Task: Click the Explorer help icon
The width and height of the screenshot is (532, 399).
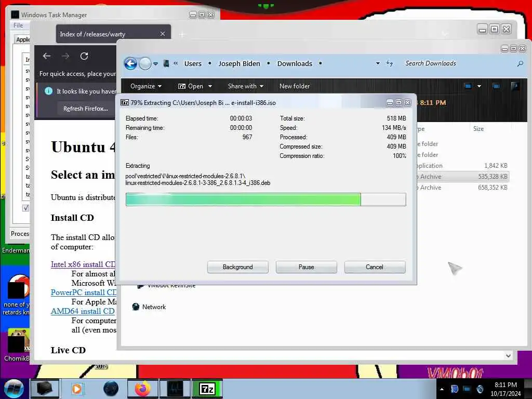Action: click(x=515, y=86)
